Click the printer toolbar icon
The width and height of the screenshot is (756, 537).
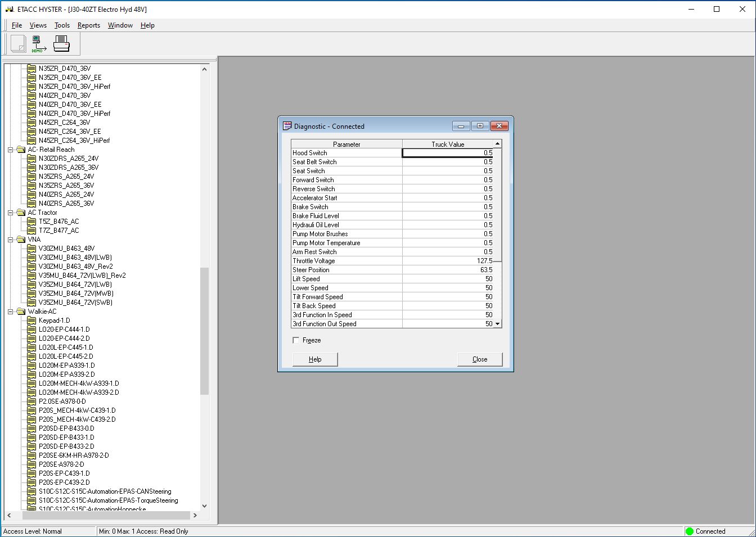(x=61, y=43)
